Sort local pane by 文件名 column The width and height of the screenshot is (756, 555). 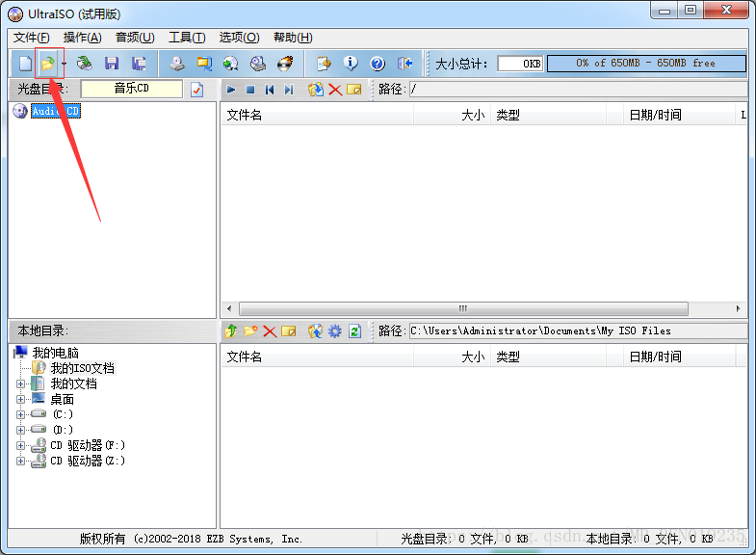tap(317, 357)
